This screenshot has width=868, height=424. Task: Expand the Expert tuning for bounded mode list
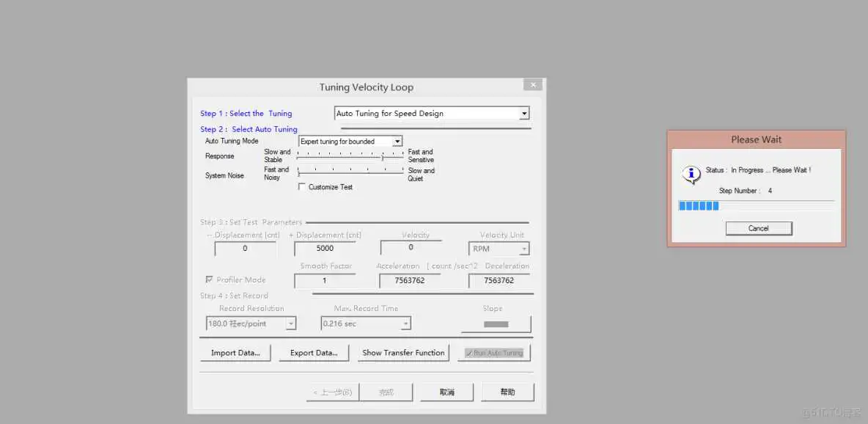(398, 141)
